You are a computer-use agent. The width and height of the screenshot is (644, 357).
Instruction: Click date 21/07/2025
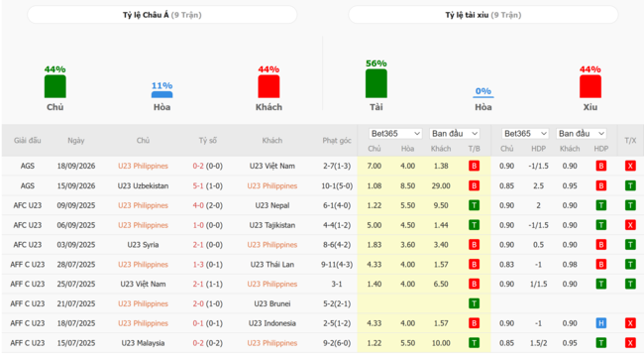pyautogui.click(x=76, y=303)
